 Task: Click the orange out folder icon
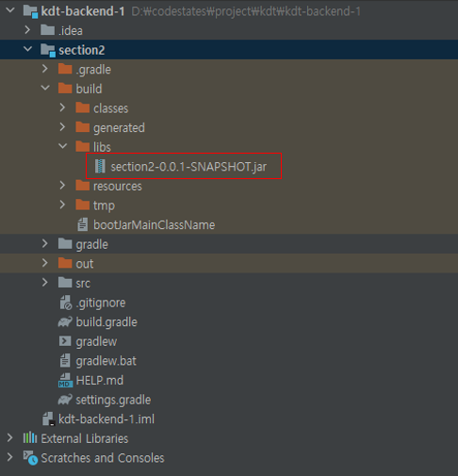[65, 263]
